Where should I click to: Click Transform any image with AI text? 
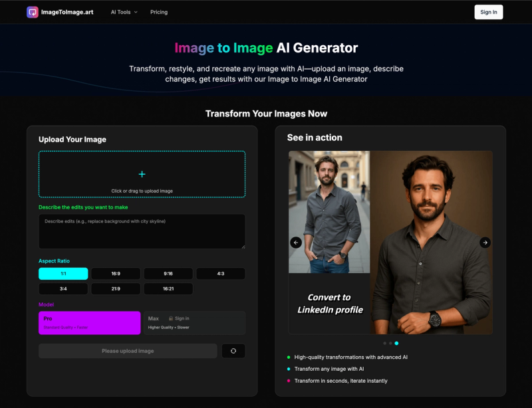(x=329, y=369)
